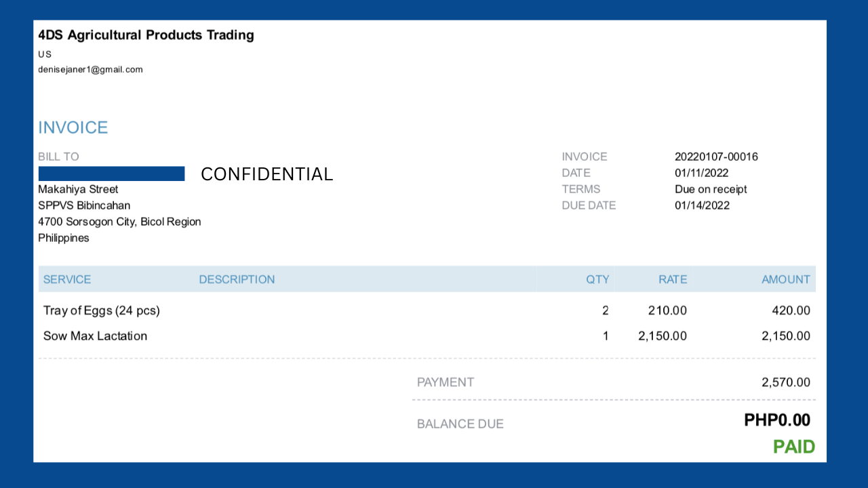Viewport: 868px width, 488px height.
Task: Click the payment amount 2,570.00
Action: (x=785, y=382)
